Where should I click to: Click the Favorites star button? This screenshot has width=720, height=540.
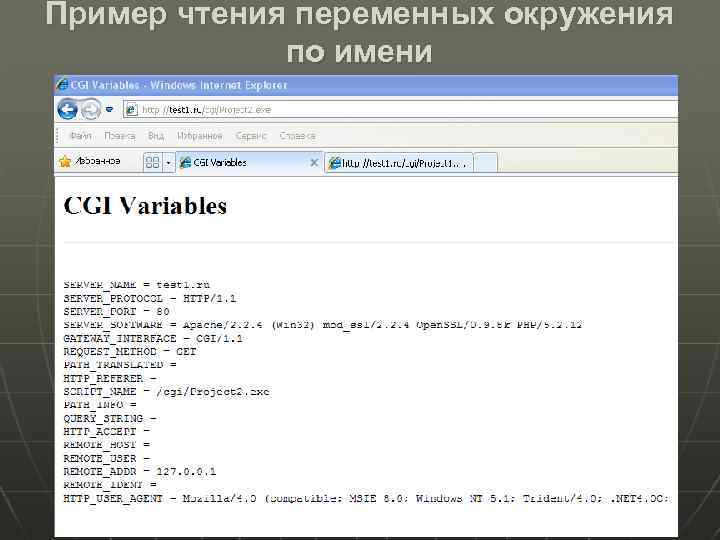tap(90, 162)
